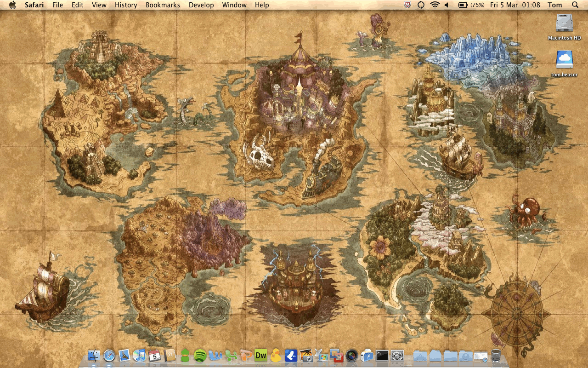The height and width of the screenshot is (368, 588).
Task: Open Dreamweaver Dw icon in the Dock
Action: pyautogui.click(x=260, y=355)
